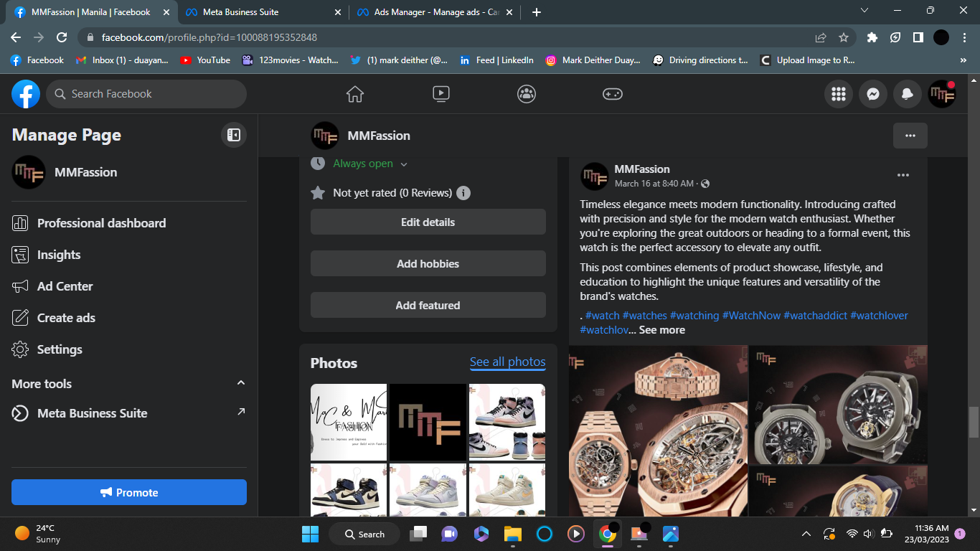The height and width of the screenshot is (551, 980).
Task: Click the page vertical scrollbar
Action: click(974, 422)
